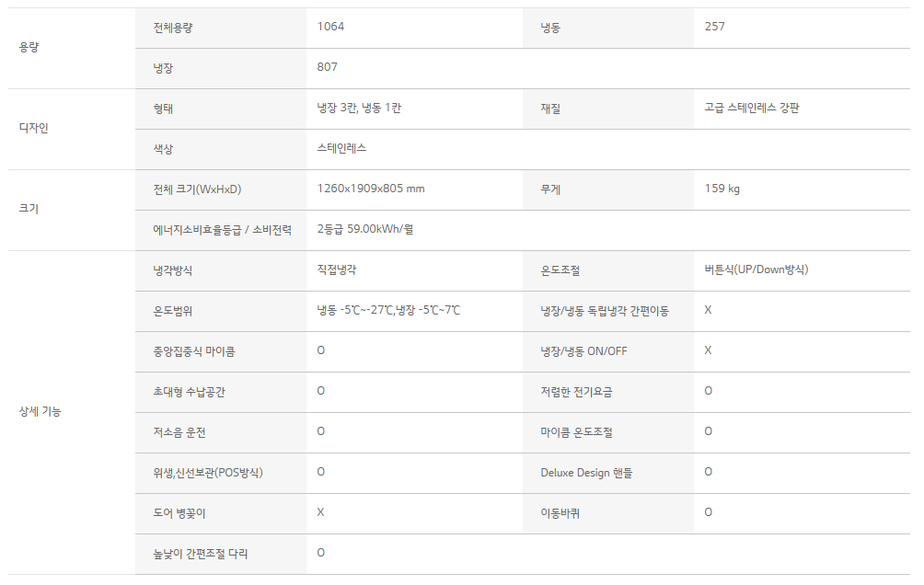
Task: Click the 159 kg weight value
Action: pyautogui.click(x=722, y=189)
